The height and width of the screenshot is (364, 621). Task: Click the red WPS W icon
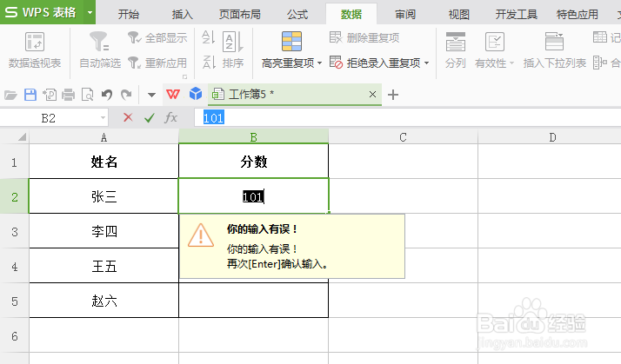(173, 95)
